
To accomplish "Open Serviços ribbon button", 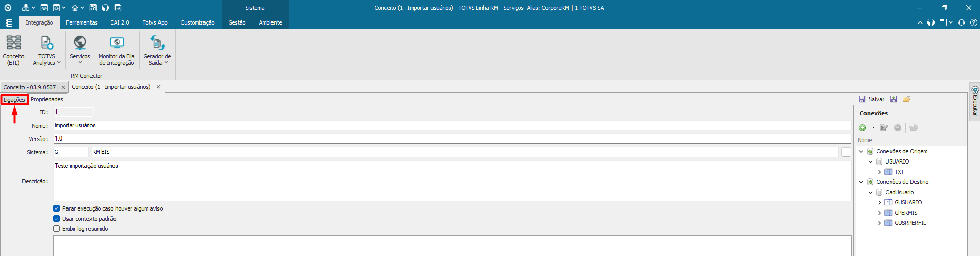I will (x=80, y=50).
